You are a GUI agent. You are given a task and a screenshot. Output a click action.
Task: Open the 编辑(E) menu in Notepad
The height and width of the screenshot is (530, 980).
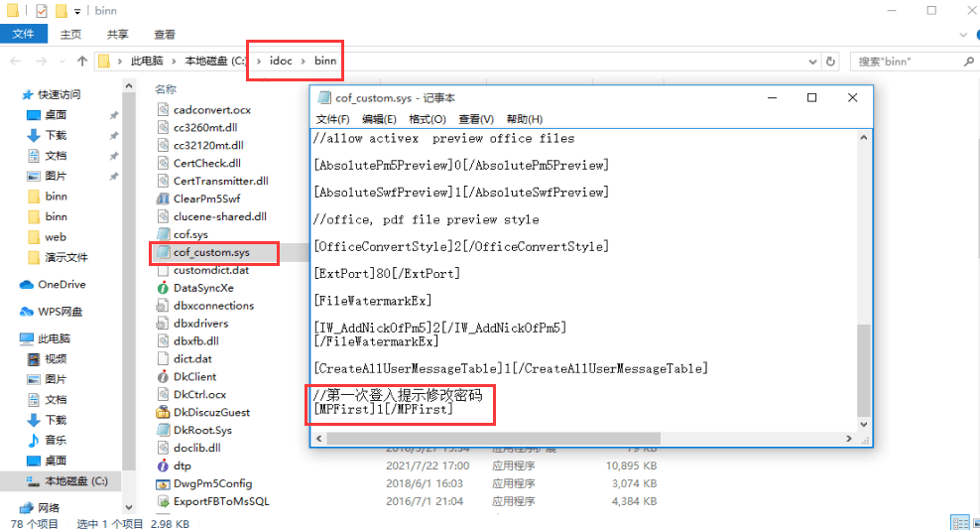pos(378,119)
